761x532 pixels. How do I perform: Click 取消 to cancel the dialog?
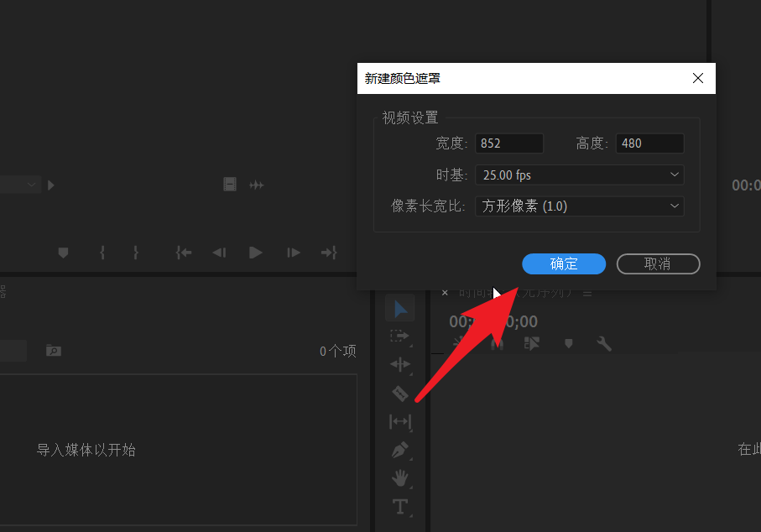tap(658, 263)
